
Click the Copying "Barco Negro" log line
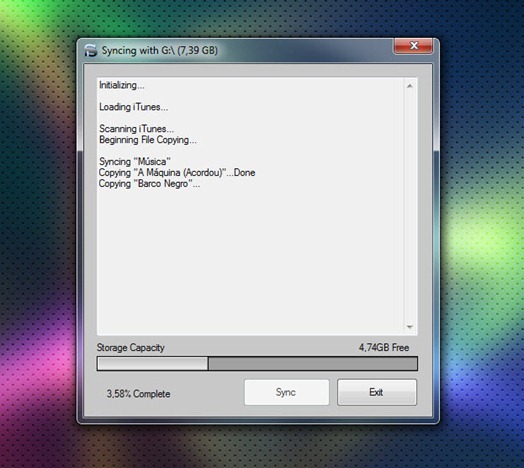pyautogui.click(x=149, y=184)
